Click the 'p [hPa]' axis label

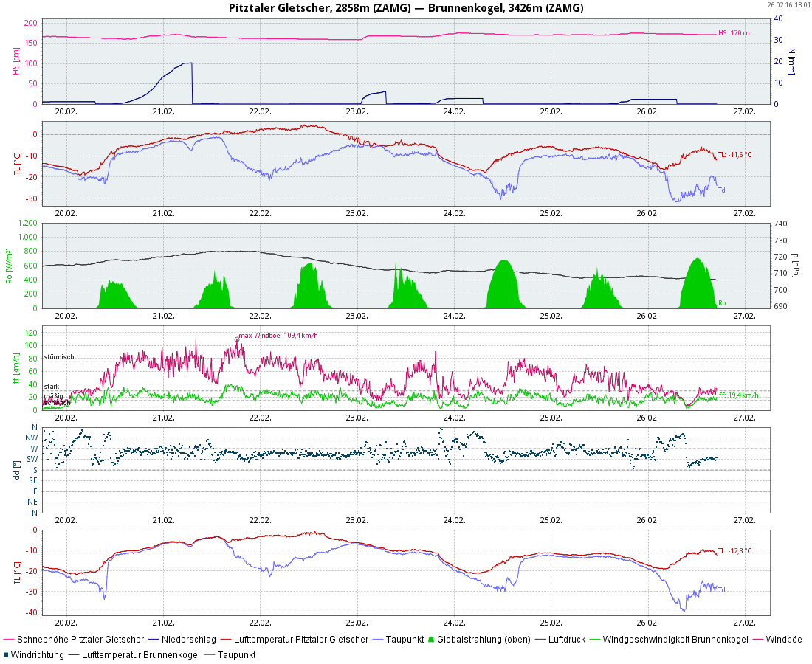(x=796, y=266)
